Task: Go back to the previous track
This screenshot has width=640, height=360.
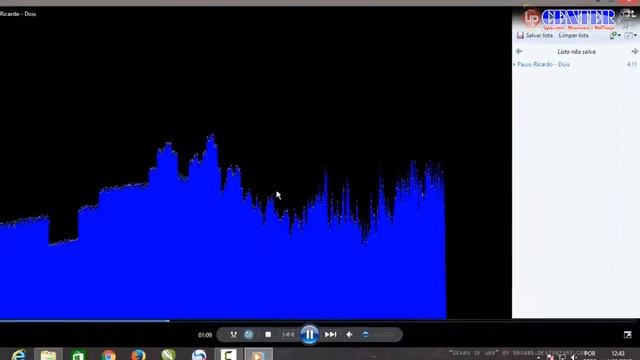Action: point(288,335)
